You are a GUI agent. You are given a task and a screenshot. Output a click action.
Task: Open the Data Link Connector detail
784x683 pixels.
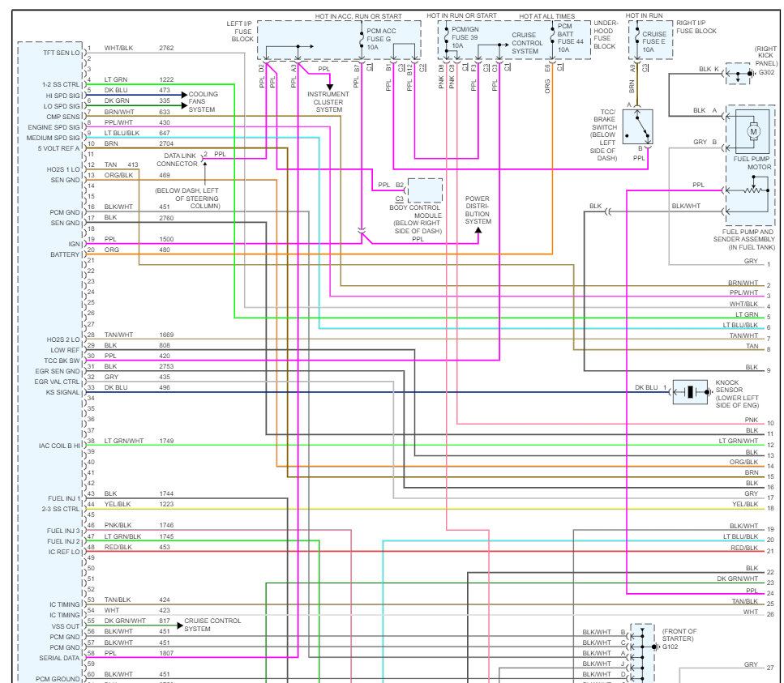[180, 158]
